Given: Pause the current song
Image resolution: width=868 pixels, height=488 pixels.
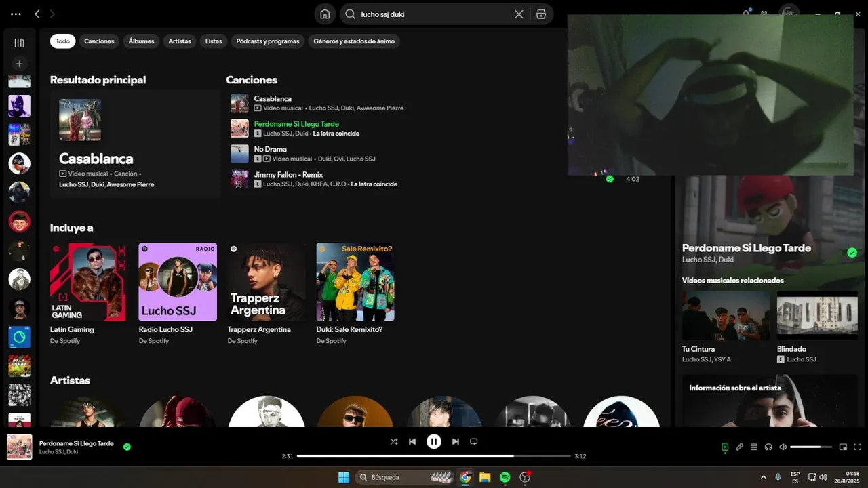Looking at the screenshot, I should point(434,441).
